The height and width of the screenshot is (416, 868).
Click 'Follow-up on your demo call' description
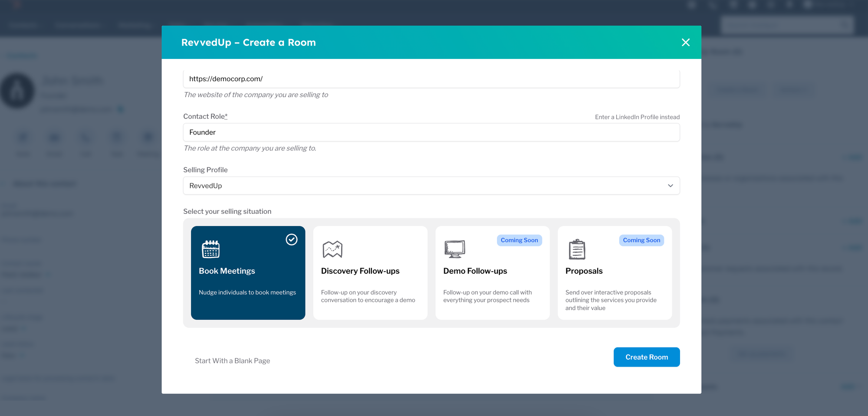(487, 296)
